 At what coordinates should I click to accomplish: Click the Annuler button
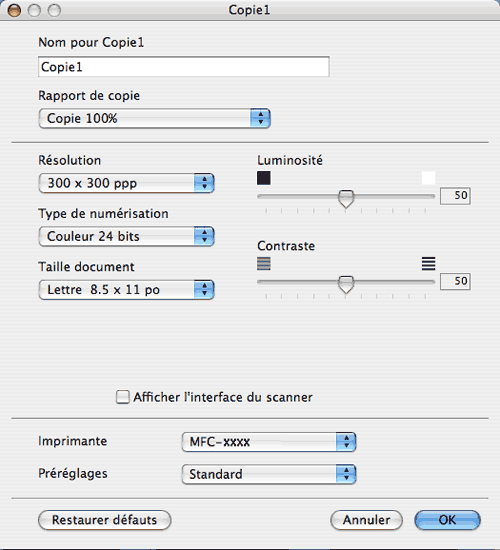[x=366, y=520]
